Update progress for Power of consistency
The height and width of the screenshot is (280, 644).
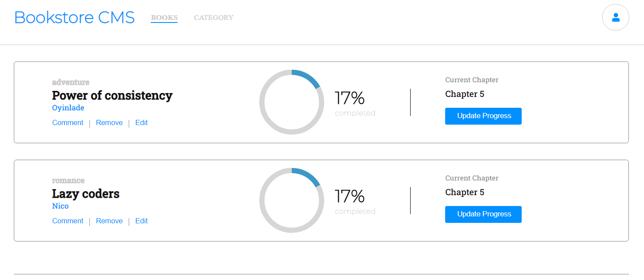(x=483, y=116)
